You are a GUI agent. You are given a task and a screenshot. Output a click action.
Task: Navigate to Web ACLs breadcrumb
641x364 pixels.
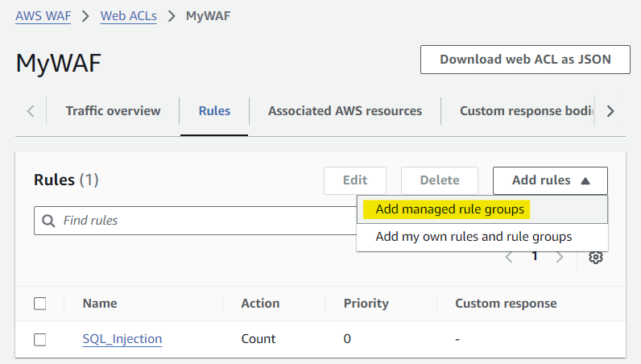(129, 15)
